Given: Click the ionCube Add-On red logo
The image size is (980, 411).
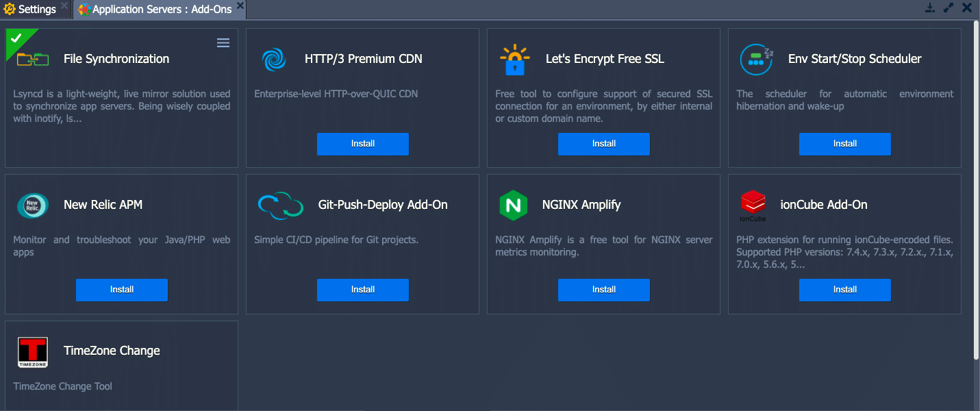Looking at the screenshot, I should pyautogui.click(x=753, y=206).
